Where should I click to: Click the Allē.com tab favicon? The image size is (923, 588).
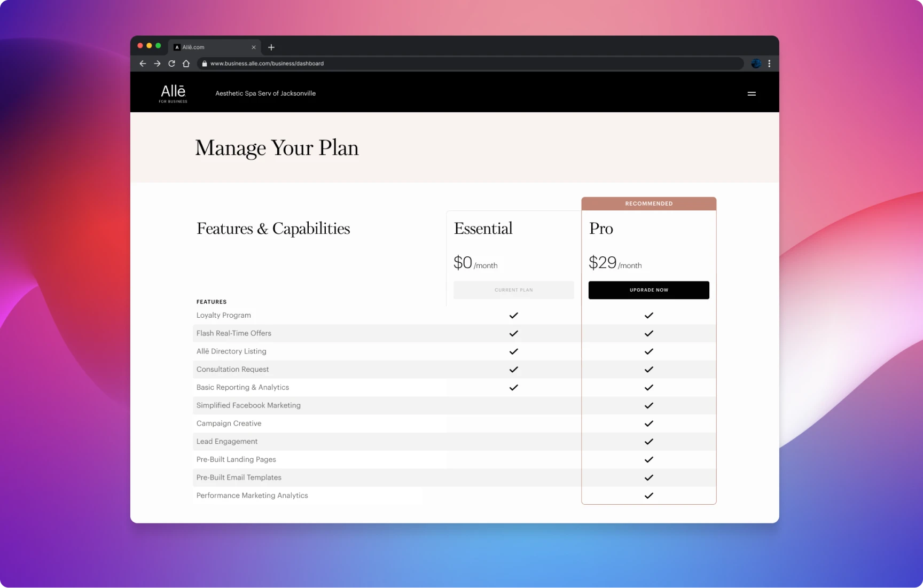click(177, 48)
